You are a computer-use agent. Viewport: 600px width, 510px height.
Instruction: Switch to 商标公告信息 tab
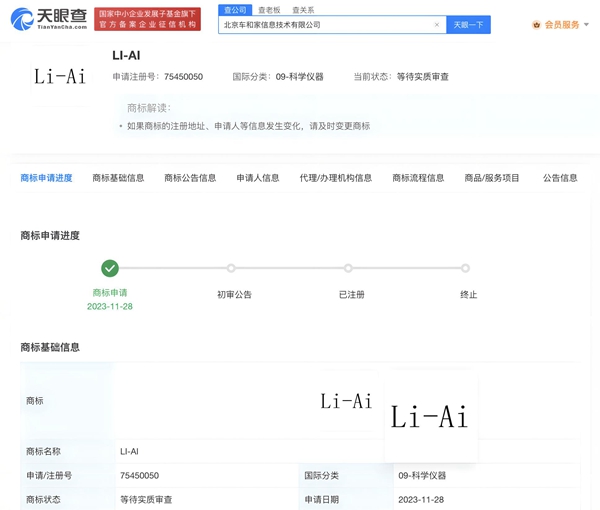point(190,178)
